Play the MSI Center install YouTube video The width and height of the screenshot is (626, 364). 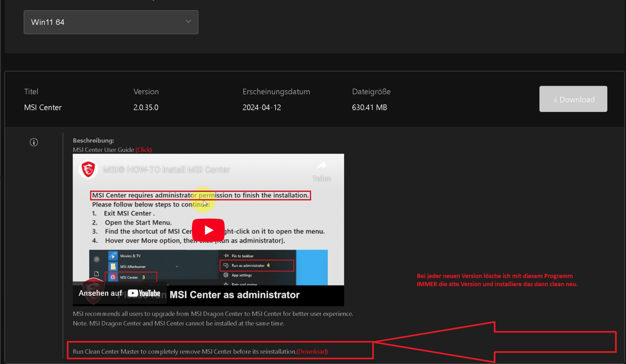[x=208, y=230]
